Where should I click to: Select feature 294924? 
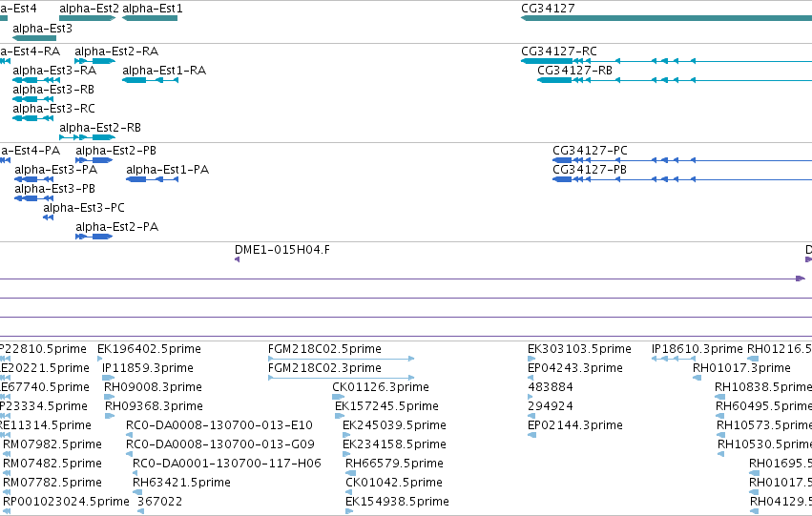tap(531, 416)
